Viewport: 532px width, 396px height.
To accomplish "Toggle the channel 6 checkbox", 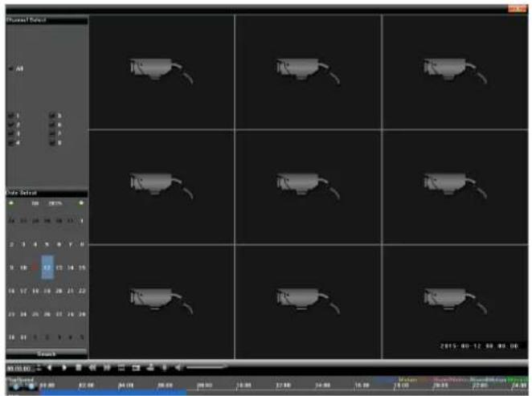I will [x=52, y=125].
